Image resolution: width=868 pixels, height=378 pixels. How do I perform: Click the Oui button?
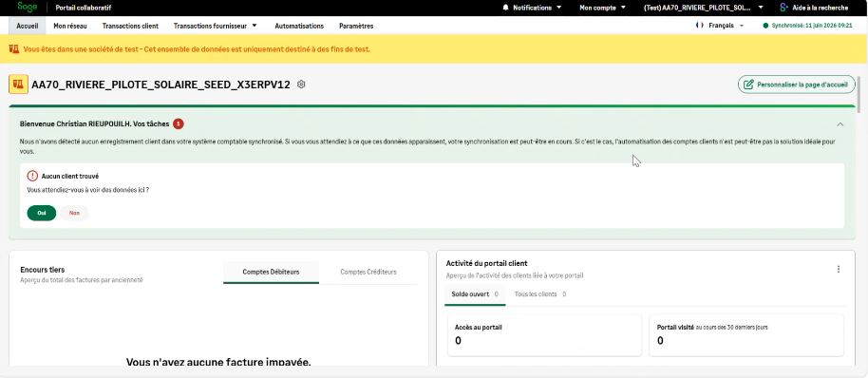click(42, 213)
